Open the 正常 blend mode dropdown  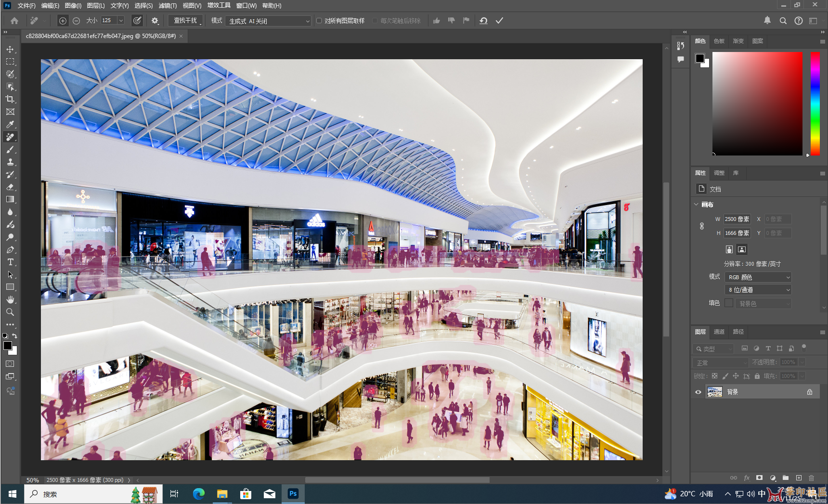tap(721, 362)
